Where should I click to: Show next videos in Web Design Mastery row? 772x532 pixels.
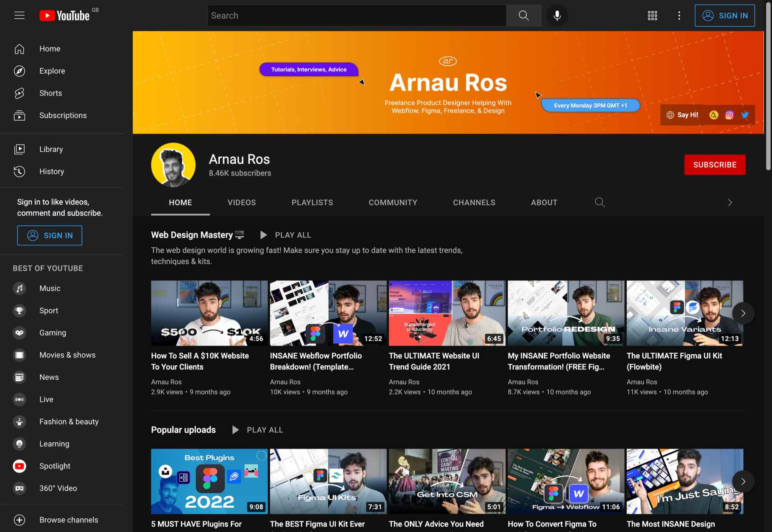pos(743,313)
